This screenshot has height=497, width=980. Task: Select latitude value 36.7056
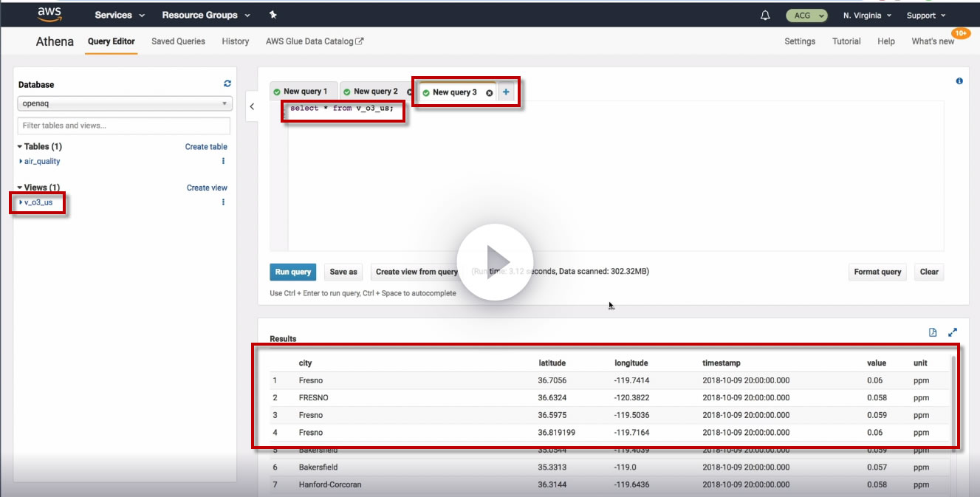[x=552, y=381]
